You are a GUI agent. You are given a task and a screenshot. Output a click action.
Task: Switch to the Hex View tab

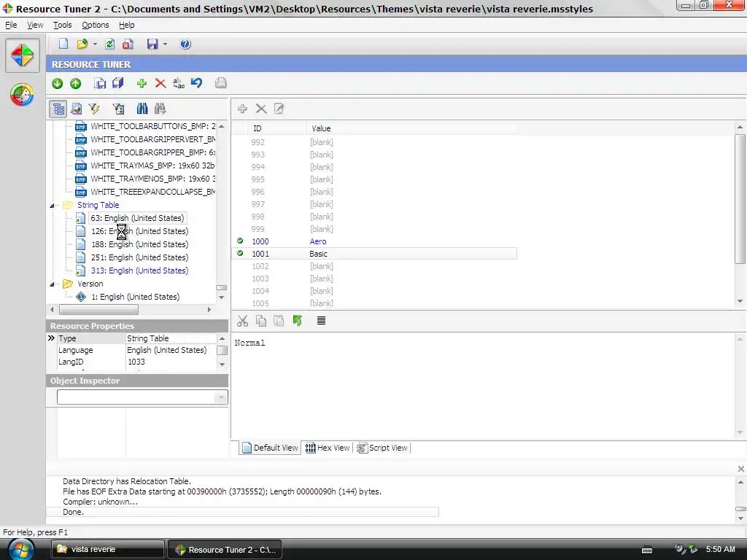coord(328,448)
